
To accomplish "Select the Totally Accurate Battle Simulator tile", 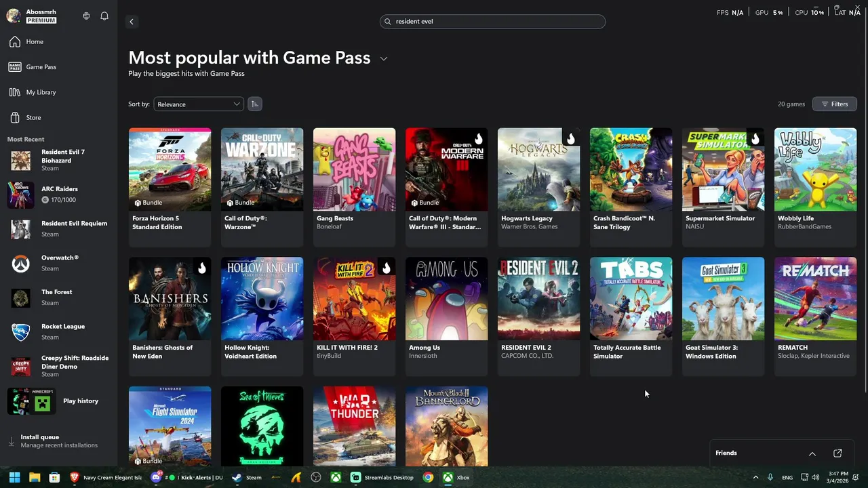I will [x=631, y=317].
